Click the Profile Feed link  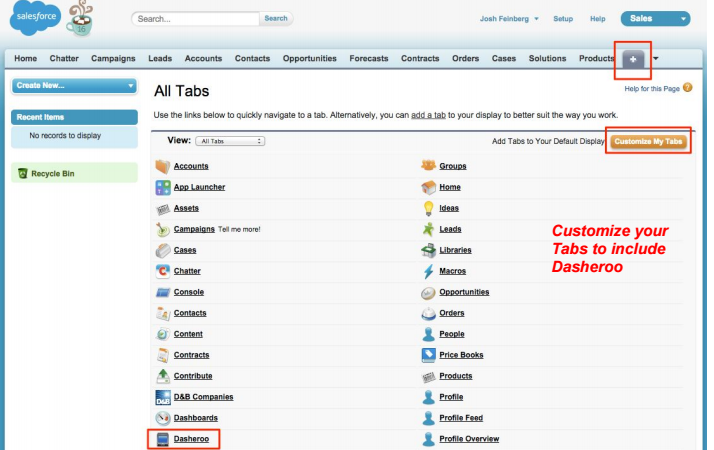point(461,418)
